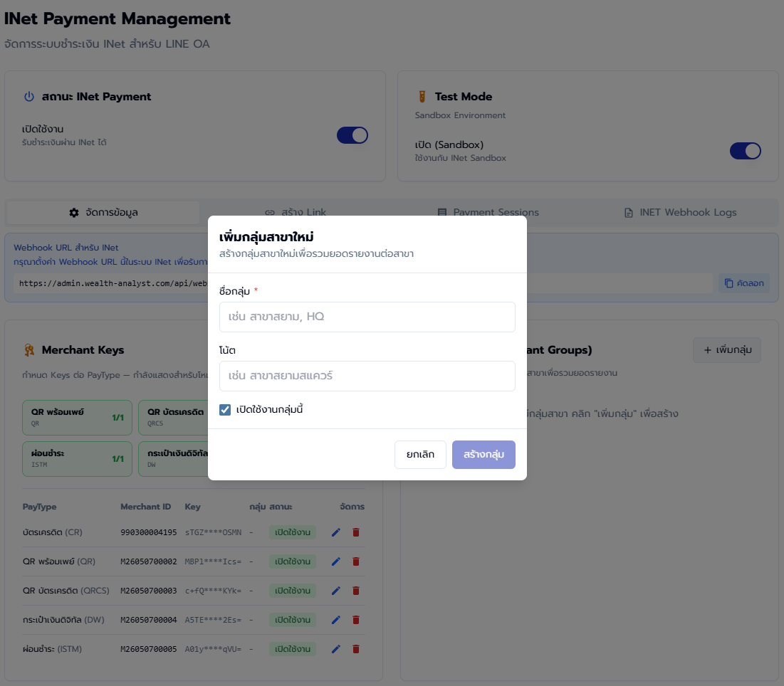Delete the กระเป๋าเงินดิจิทัล (DW) row
Image resolution: width=784 pixels, height=686 pixels.
356,620
